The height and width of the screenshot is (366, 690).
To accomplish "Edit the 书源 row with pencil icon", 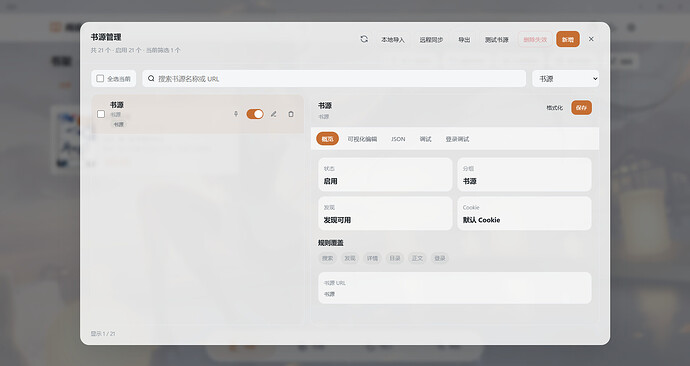I will point(274,114).
